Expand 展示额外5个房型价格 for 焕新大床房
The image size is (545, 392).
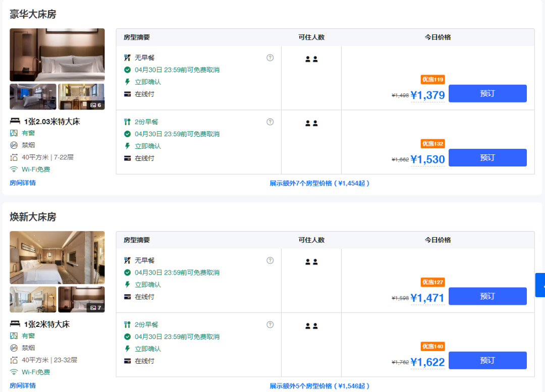(x=320, y=386)
